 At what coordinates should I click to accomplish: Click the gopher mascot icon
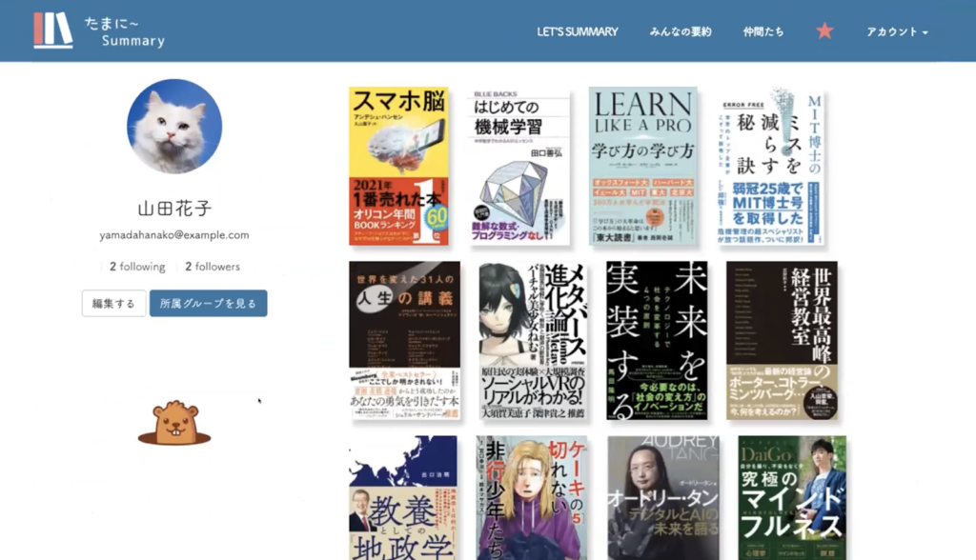[x=174, y=424]
